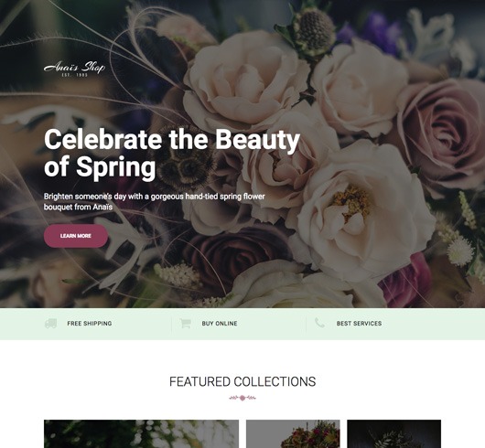
Task: Click the large pale rose in the hero image
Action: pos(246,82)
